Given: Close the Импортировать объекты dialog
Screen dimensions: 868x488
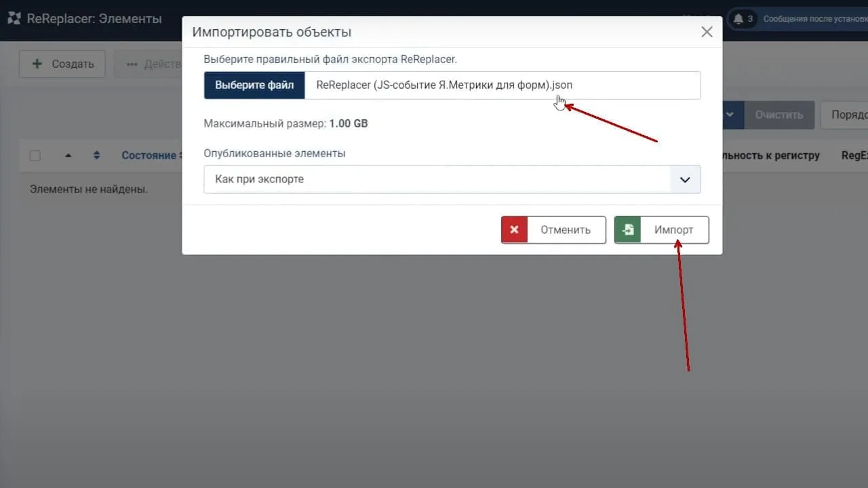Looking at the screenshot, I should pos(707,32).
